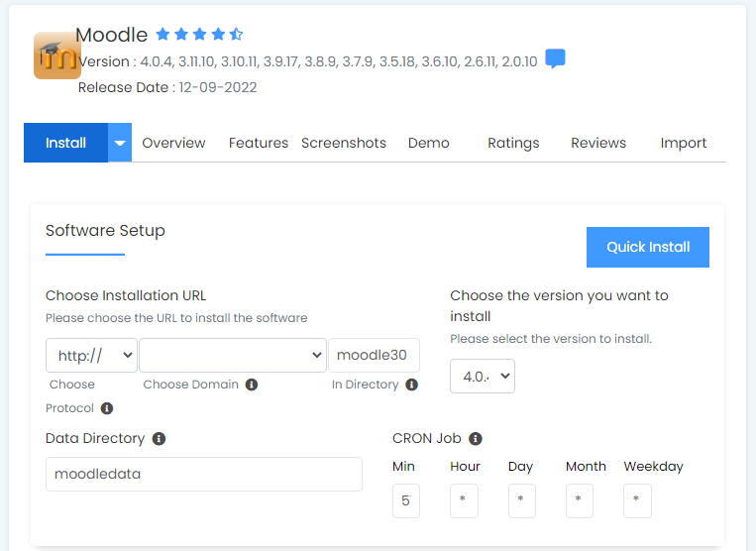The height and width of the screenshot is (551, 756).
Task: Click info icon next to CRON Job
Action: (475, 438)
